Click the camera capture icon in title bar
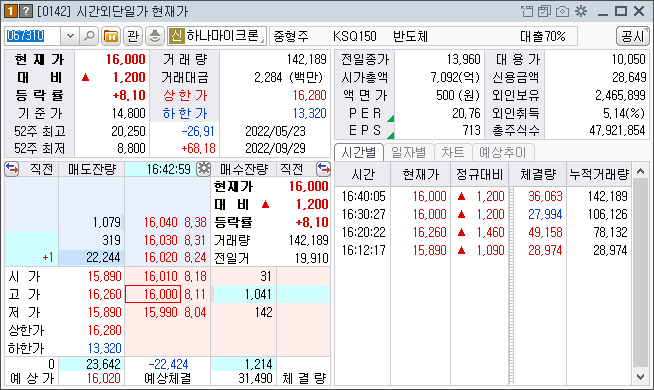The image size is (654, 390). (x=562, y=11)
